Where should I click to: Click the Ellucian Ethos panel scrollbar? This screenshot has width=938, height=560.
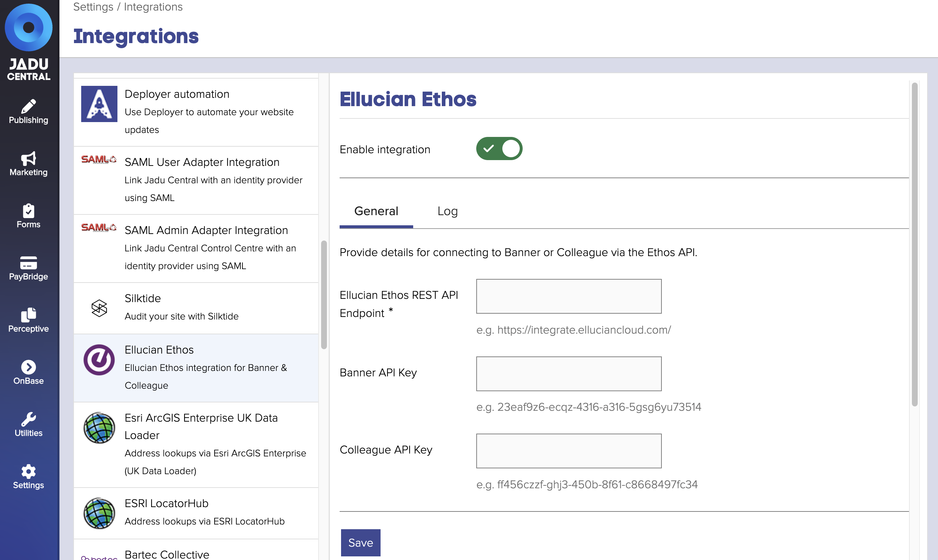pos(914,244)
